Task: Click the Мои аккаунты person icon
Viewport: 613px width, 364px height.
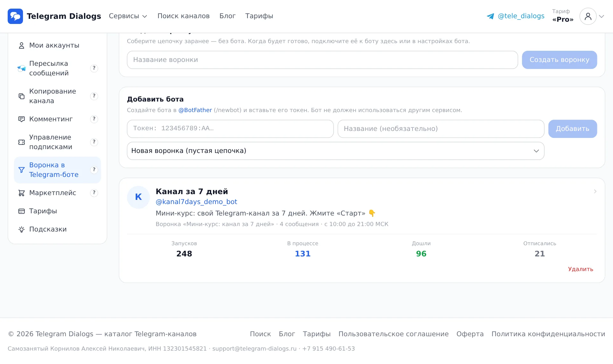Action: (21, 46)
